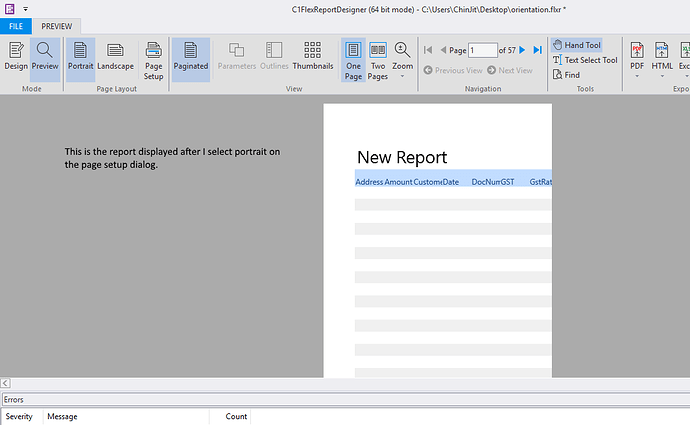This screenshot has width=690, height=425.
Task: Open the FILE tab
Action: 16,26
